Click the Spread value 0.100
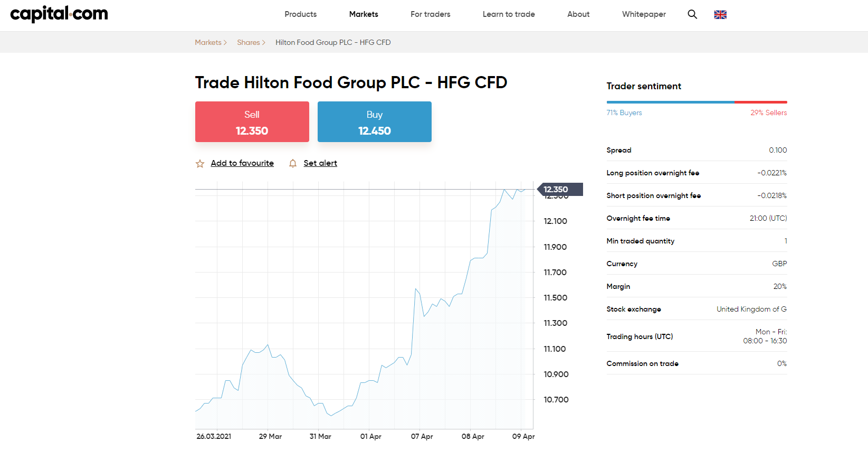The width and height of the screenshot is (868, 450). click(778, 150)
